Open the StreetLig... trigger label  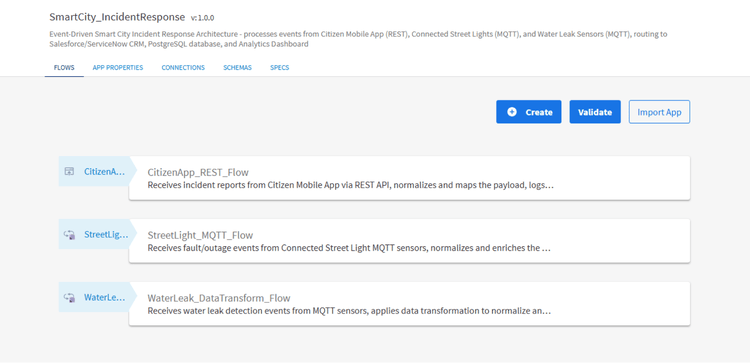click(106, 234)
